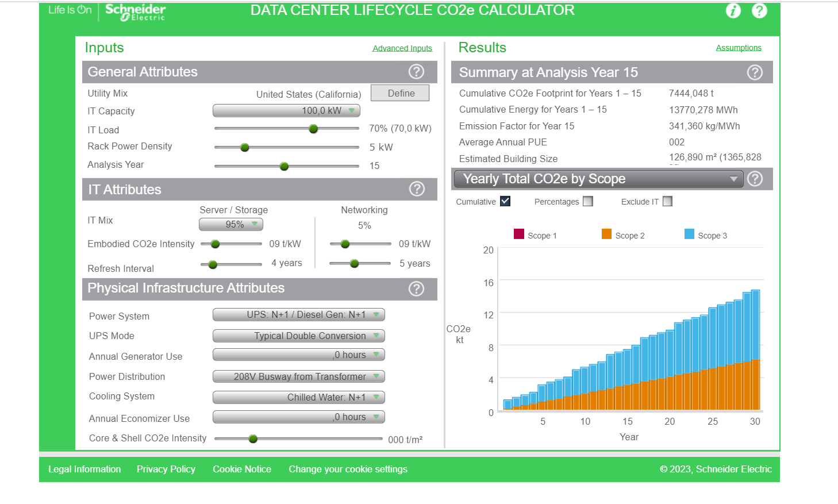This screenshot has width=838, height=504.
Task: Click the Average Annual PUE value 002
Action: 677,142
